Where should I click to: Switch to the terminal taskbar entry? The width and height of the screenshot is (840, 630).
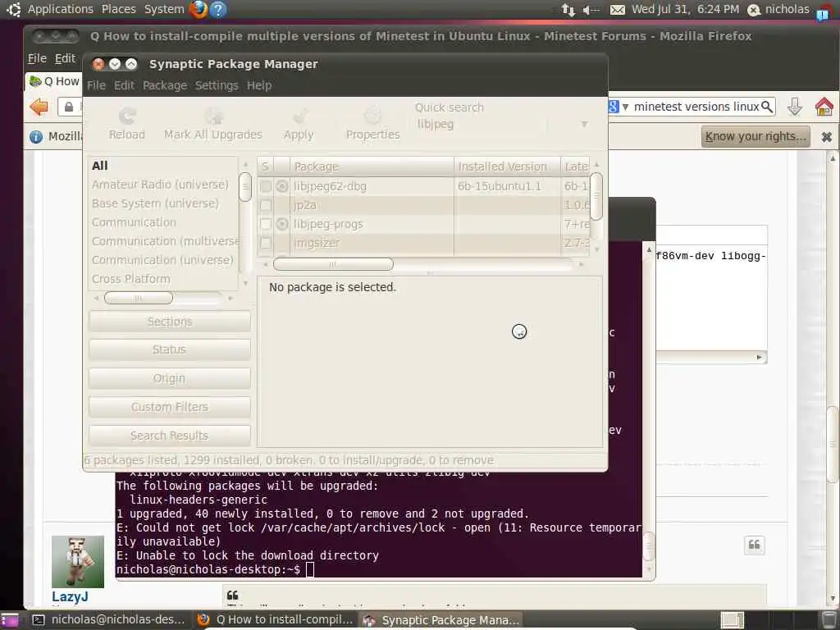click(109, 620)
